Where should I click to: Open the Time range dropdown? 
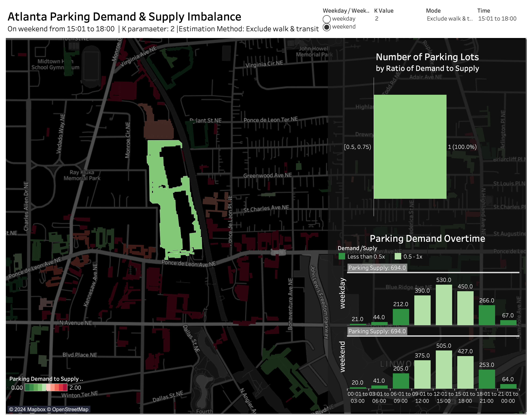497,19
